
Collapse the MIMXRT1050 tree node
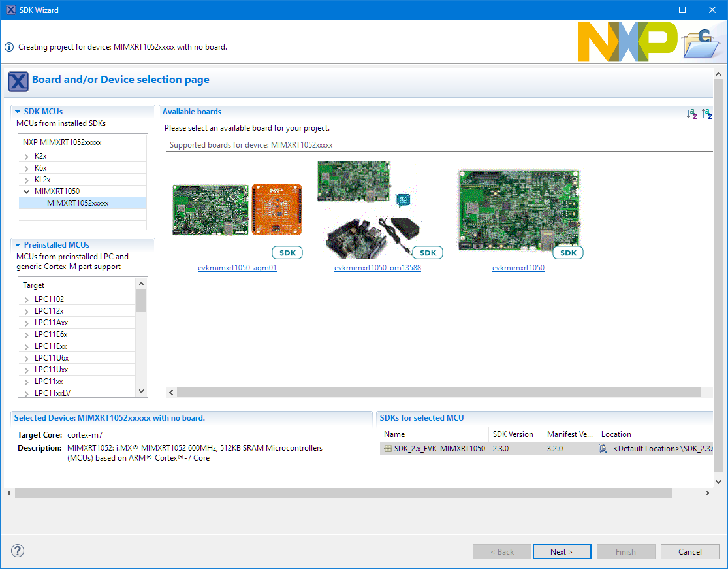point(27,192)
